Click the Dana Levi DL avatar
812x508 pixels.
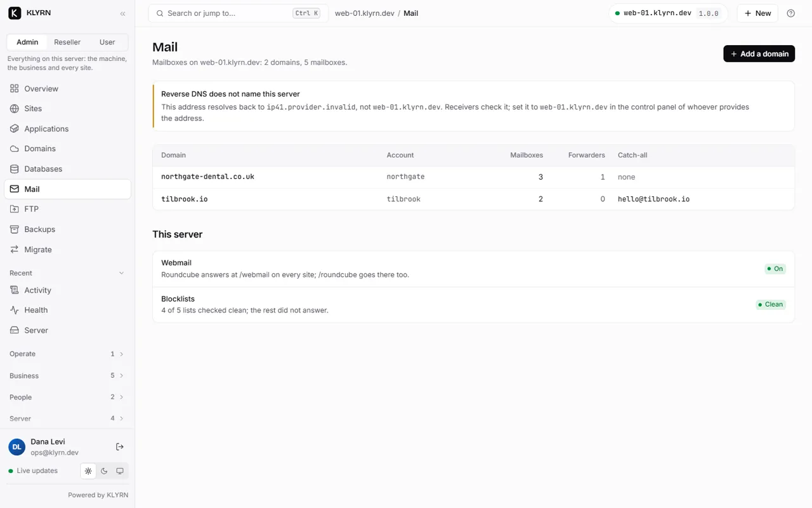(17, 447)
